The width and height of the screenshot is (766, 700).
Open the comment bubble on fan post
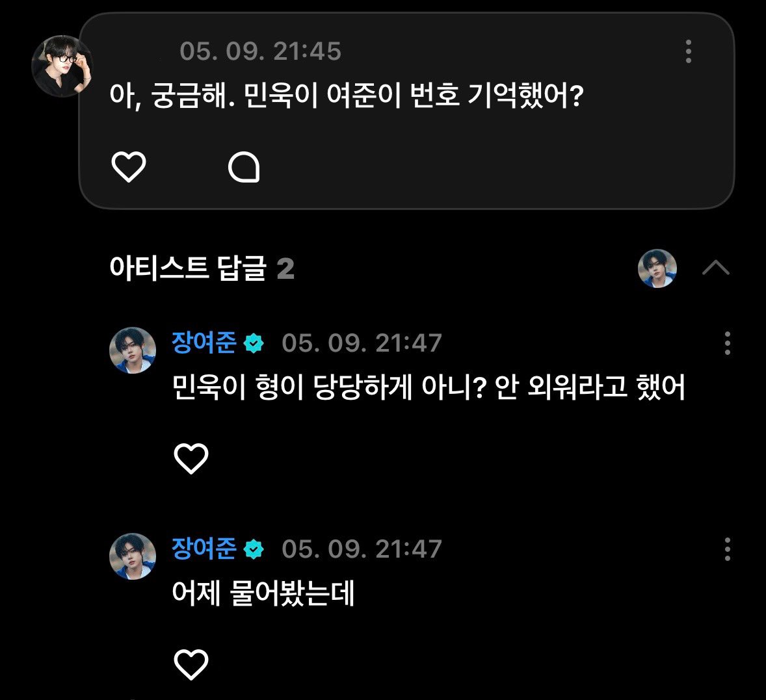tap(244, 167)
